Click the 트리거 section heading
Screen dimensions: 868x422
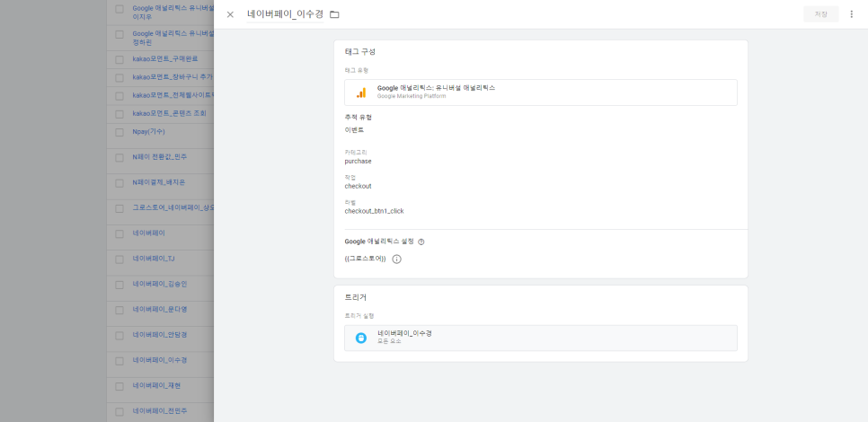356,297
